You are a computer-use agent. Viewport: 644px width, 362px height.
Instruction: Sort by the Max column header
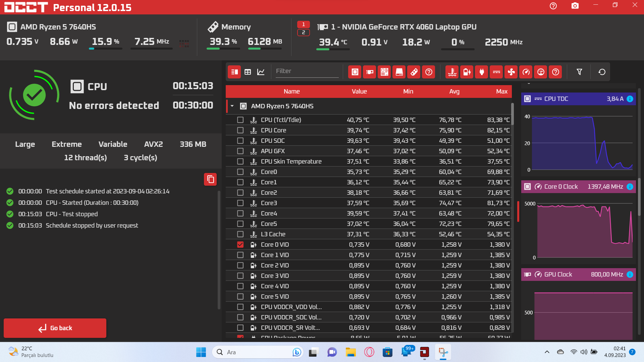(x=501, y=92)
